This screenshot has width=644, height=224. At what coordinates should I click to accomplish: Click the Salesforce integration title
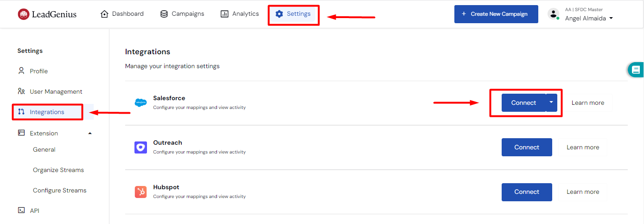pos(169,98)
